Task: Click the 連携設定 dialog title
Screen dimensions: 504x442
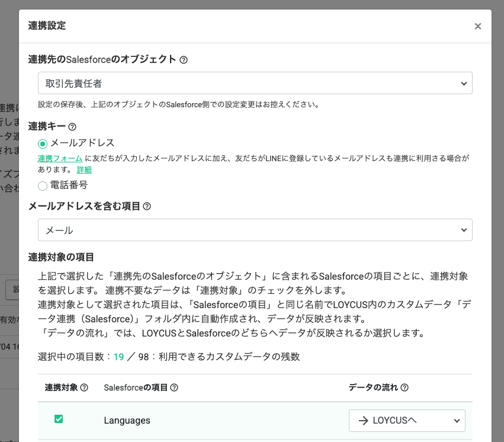Action: click(47, 25)
